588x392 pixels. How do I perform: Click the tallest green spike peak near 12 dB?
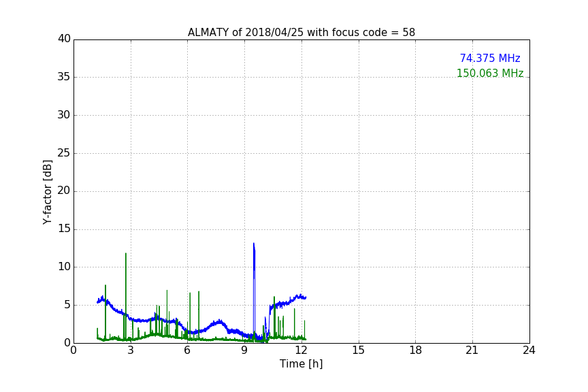[126, 254]
